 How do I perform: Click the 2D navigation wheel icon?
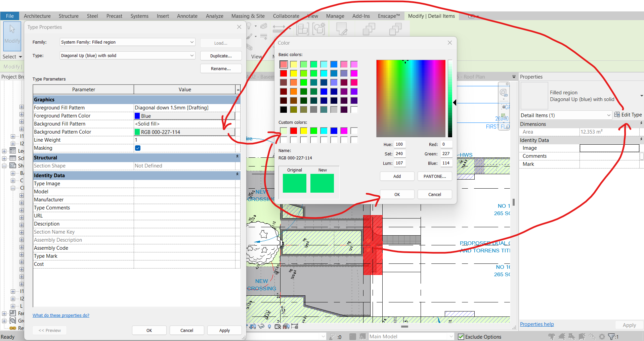[503, 93]
